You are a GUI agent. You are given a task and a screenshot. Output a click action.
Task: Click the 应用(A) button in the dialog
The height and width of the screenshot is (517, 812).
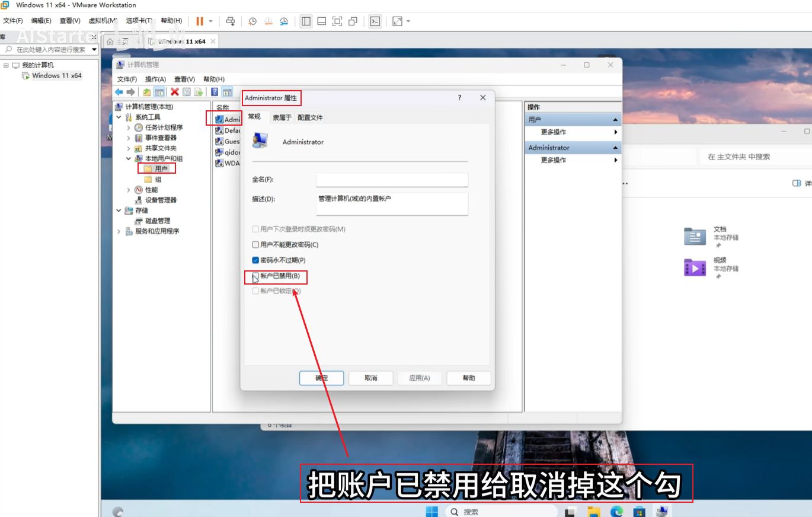(419, 378)
